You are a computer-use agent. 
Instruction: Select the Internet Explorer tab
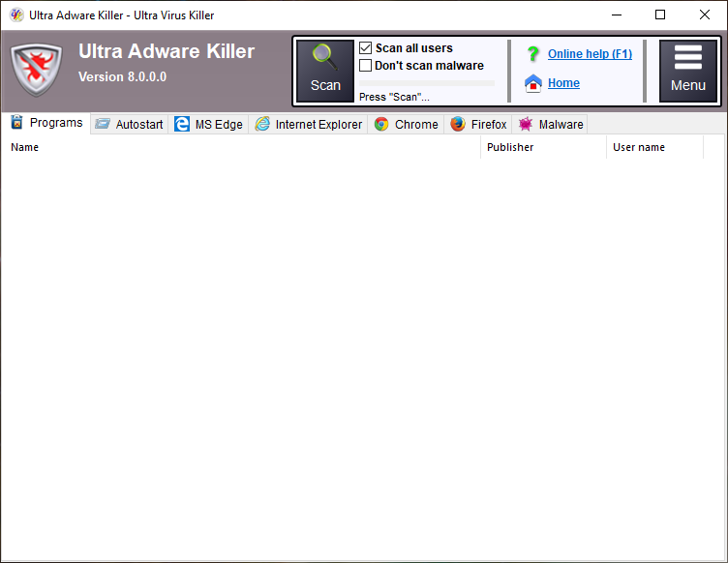(308, 124)
